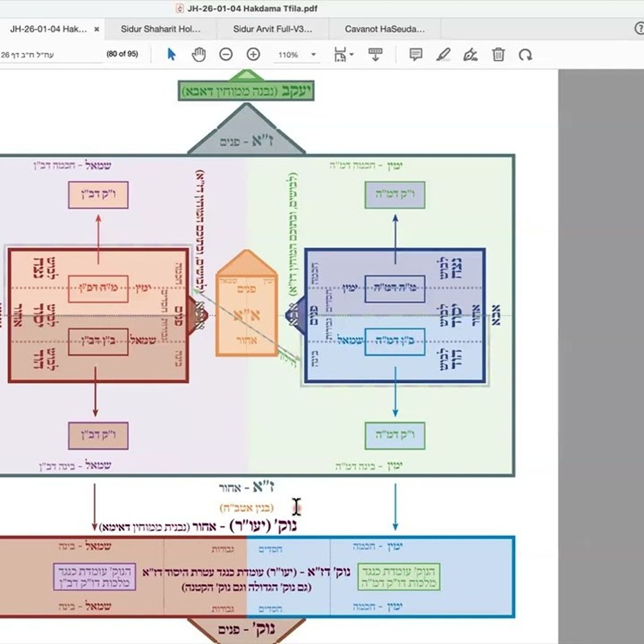Open the help question mark icon
Viewport: 644px width, 644px height.
click(639, 29)
